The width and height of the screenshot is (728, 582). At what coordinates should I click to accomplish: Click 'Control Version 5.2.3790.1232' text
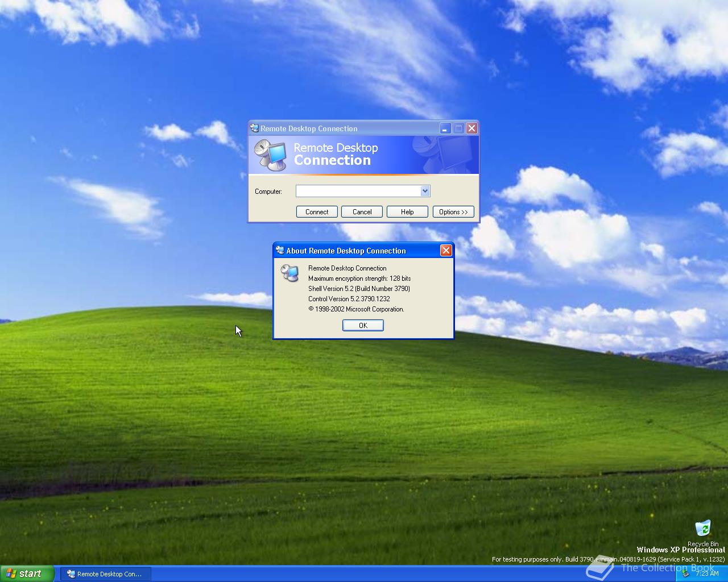pyautogui.click(x=349, y=299)
